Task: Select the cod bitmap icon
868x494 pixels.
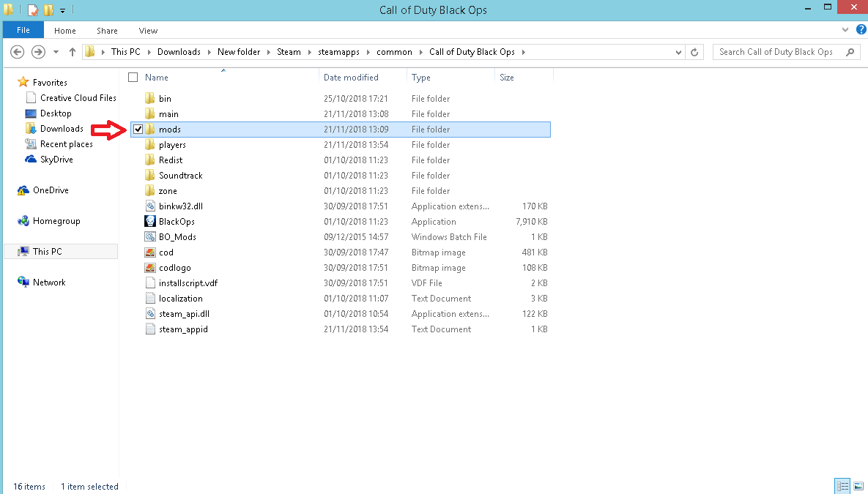Action: click(149, 252)
